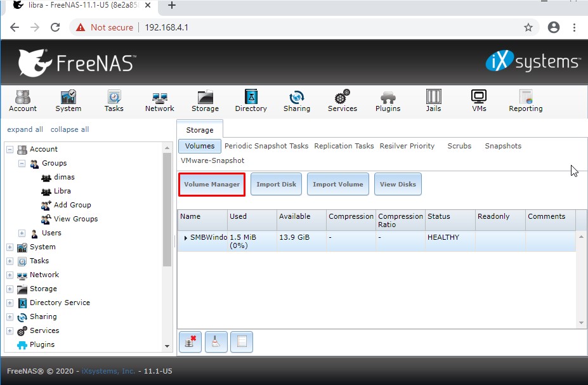The image size is (588, 385).
Task: Open the Directory toolbar icon
Action: pyautogui.click(x=251, y=100)
